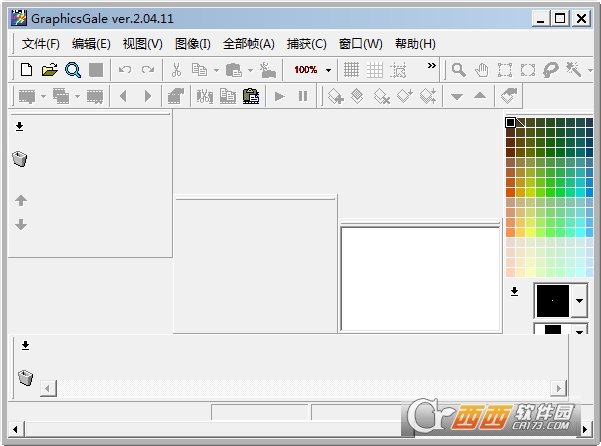Screen dimensions: 601x446
Task: Open the black brush preview dropdown arrow
Action: [579, 300]
